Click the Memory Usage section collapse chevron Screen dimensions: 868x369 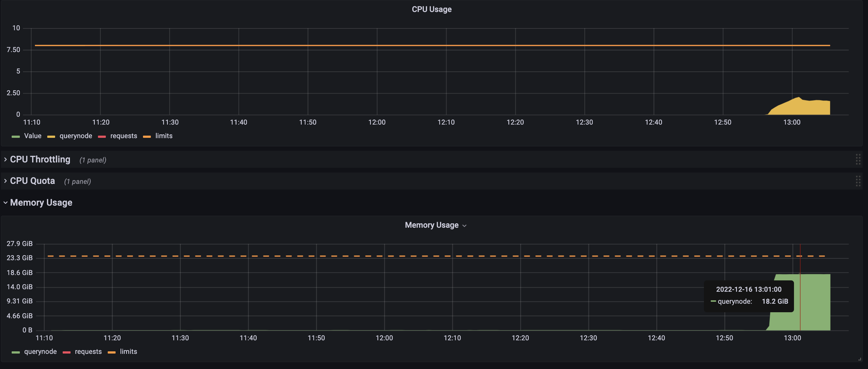(x=5, y=203)
